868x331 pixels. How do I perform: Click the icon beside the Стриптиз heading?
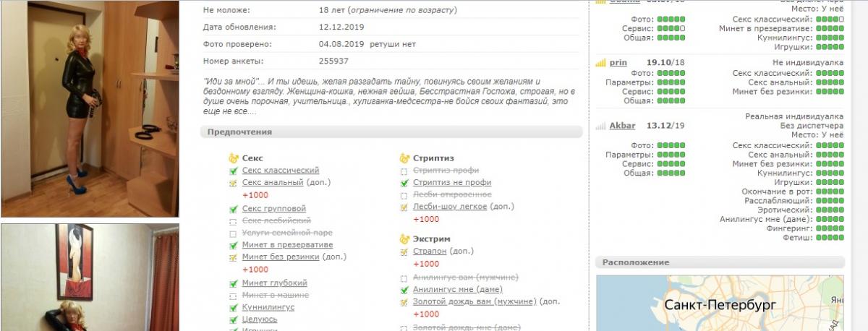click(405, 158)
